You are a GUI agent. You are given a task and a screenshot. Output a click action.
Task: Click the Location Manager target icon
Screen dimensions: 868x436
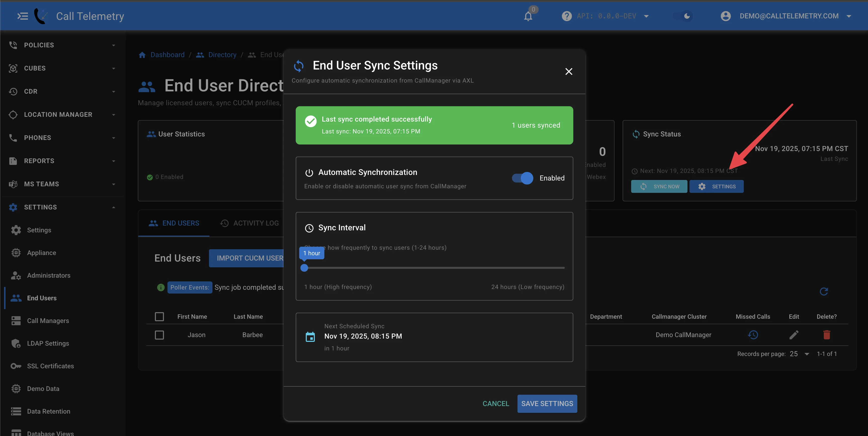click(13, 114)
